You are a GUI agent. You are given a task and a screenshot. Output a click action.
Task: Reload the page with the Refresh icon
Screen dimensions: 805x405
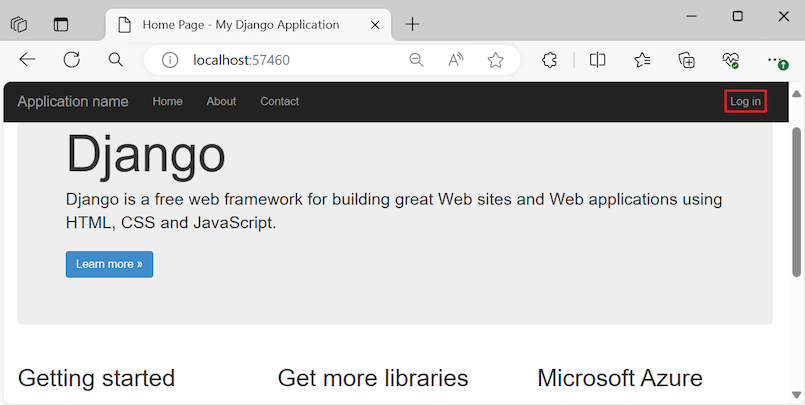point(72,60)
